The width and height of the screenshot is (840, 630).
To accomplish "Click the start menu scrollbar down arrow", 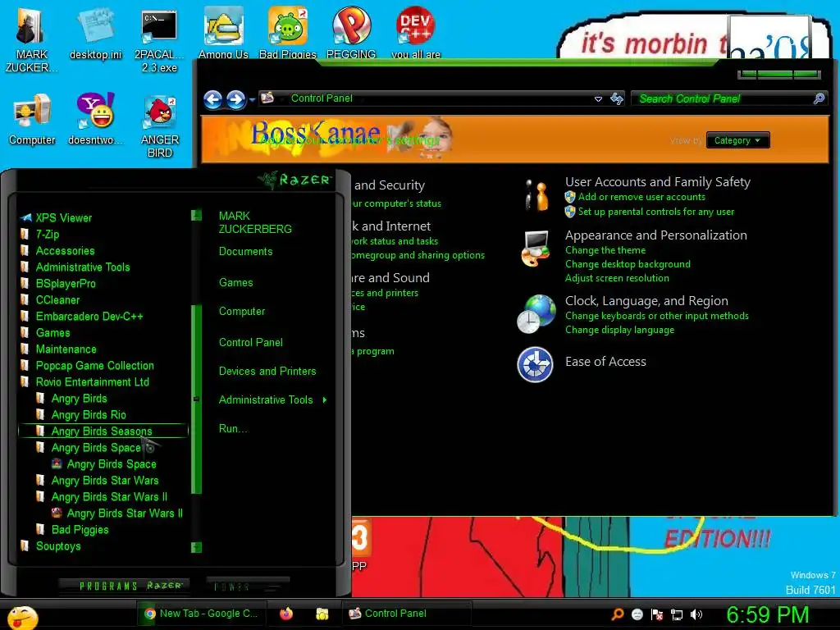I will click(196, 547).
